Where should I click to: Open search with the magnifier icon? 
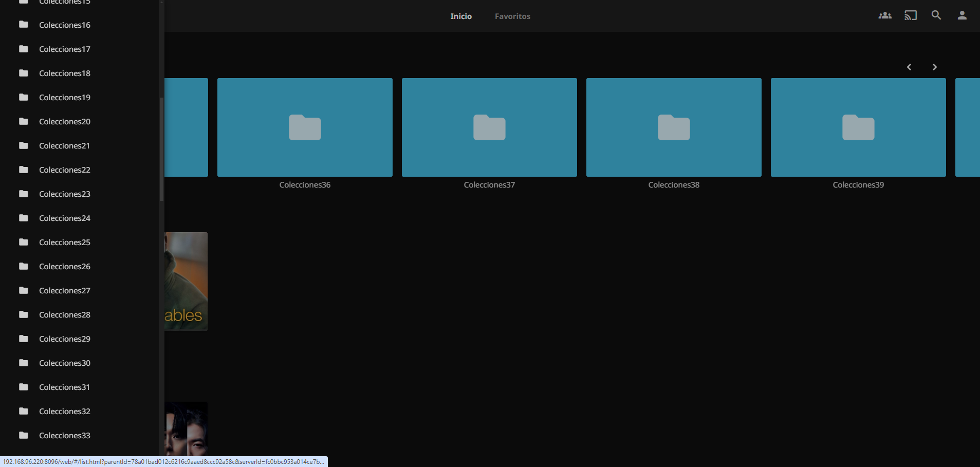936,15
